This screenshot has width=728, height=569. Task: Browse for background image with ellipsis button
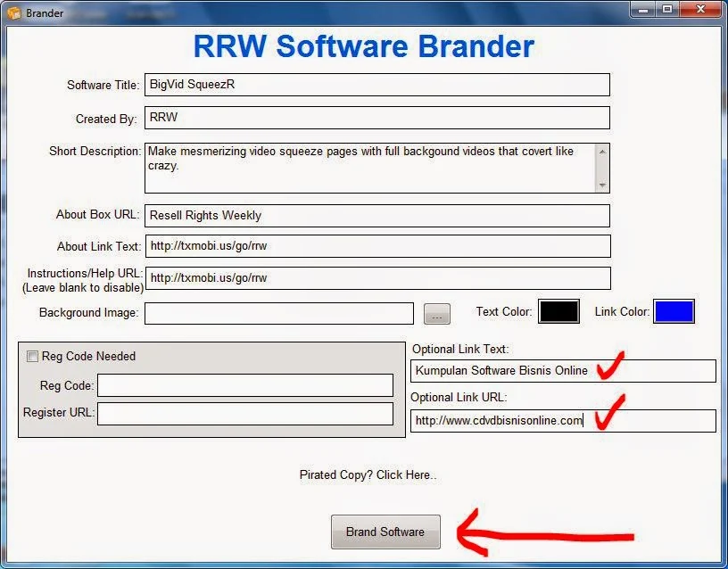[437, 314]
